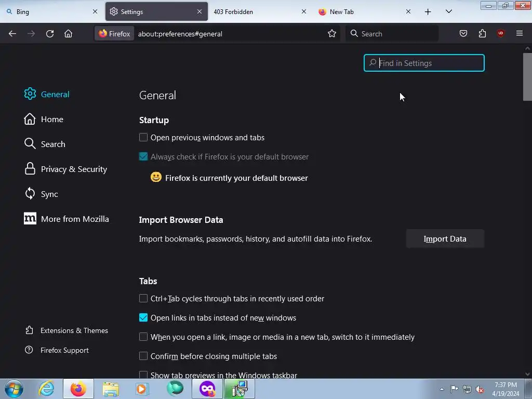532x399 pixels.
Task: Open Privacy & Security settings
Action: (65, 169)
